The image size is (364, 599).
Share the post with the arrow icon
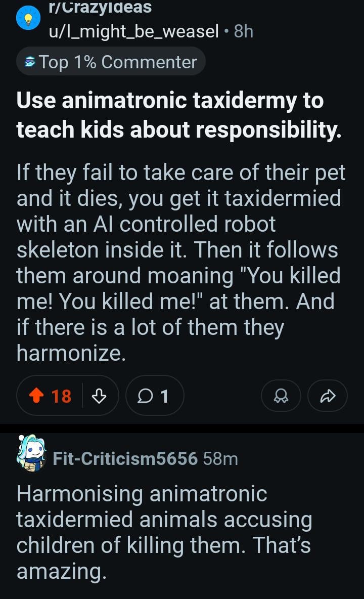(328, 396)
